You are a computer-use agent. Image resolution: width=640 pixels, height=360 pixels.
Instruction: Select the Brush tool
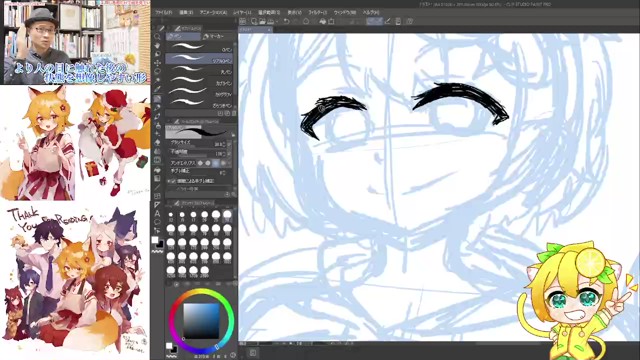[158, 117]
